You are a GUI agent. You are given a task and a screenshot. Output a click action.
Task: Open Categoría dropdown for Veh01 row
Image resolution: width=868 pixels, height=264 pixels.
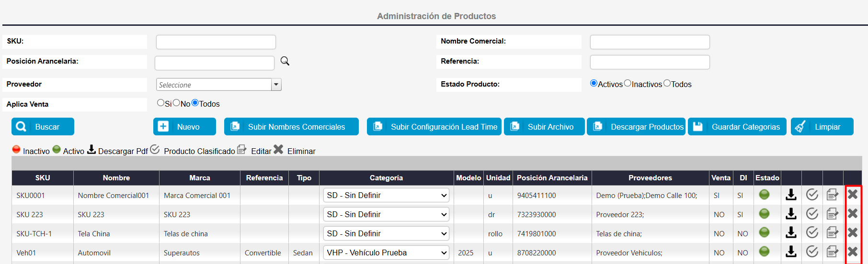point(386,253)
